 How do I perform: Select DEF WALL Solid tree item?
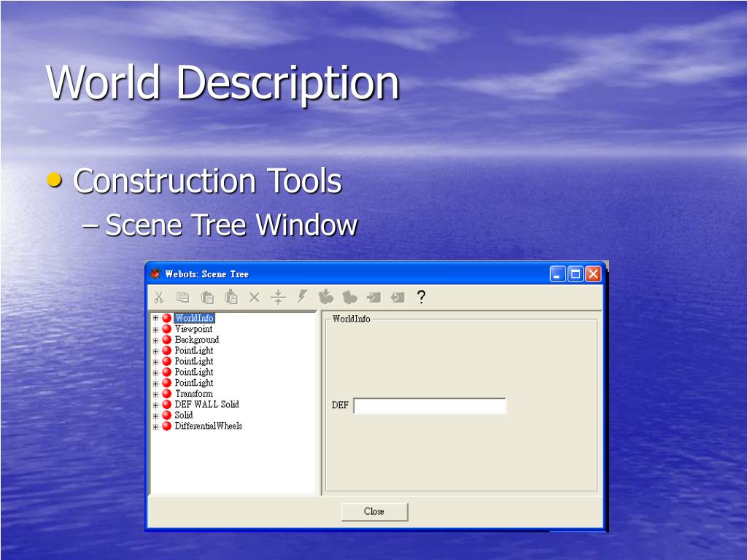206,404
